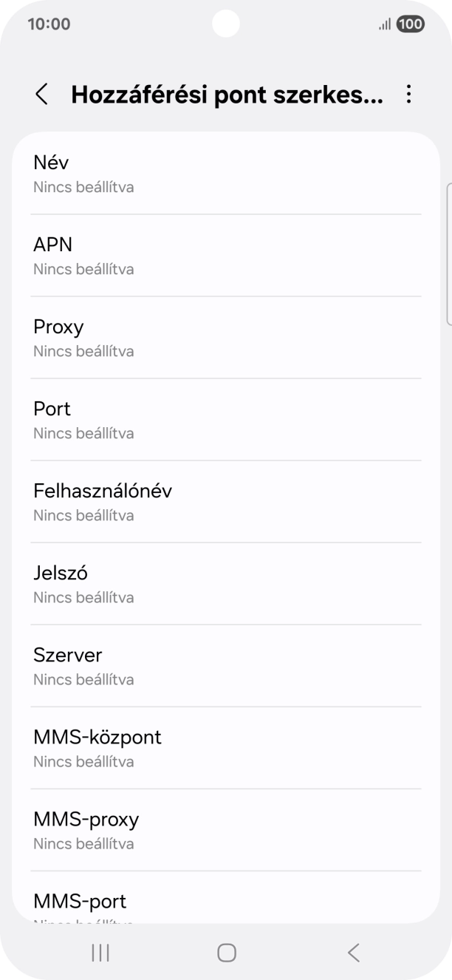452x980 pixels.
Task: Select the Szerver entry
Action: [226, 665]
